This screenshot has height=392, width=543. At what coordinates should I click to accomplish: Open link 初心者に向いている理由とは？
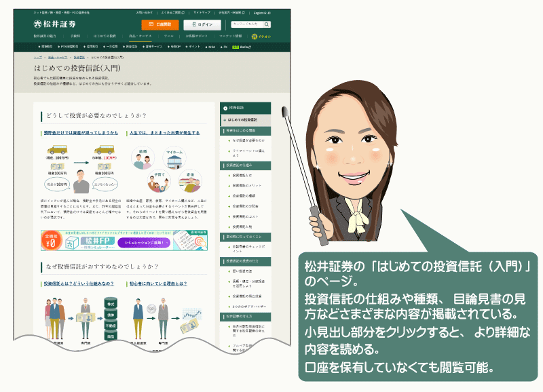(158, 283)
